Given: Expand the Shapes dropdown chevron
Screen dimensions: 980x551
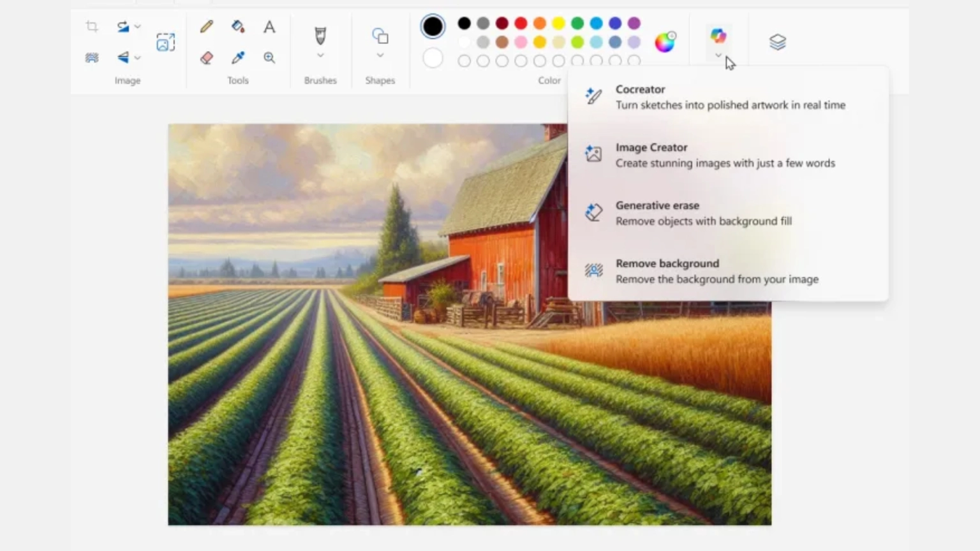Looking at the screenshot, I should pyautogui.click(x=380, y=56).
